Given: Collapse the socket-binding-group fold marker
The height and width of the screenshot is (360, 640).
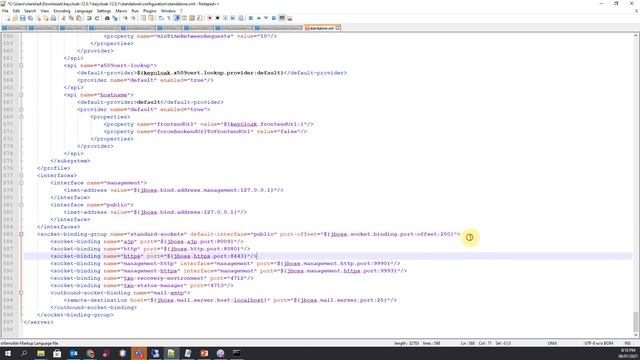Looking at the screenshot, I should 21,234.
